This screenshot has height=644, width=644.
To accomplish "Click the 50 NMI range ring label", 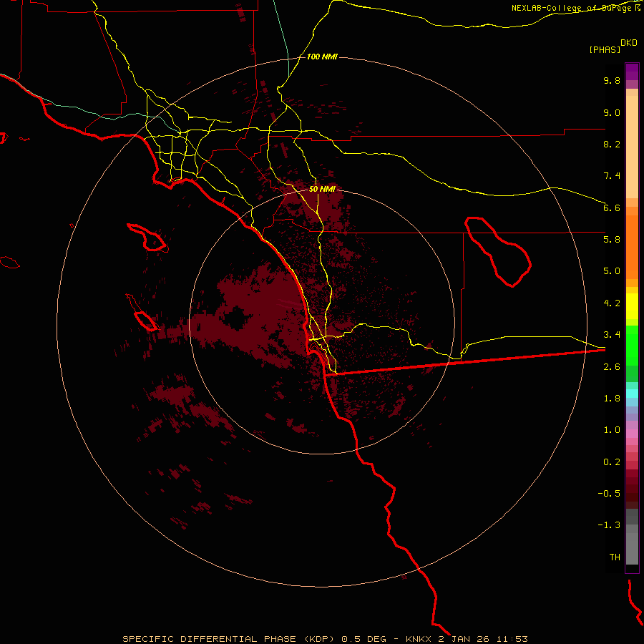I will (x=322, y=189).
